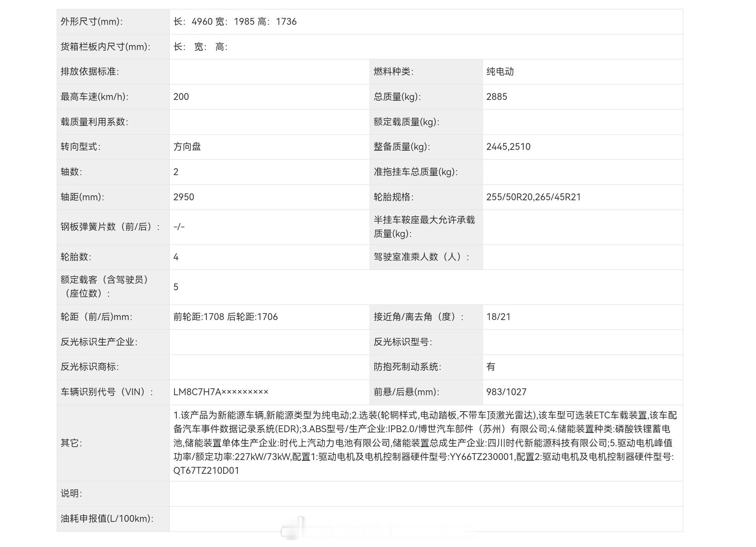This screenshot has width=756, height=547.
Task: Click the 接近角/离去角（度） label
Action: (x=419, y=317)
